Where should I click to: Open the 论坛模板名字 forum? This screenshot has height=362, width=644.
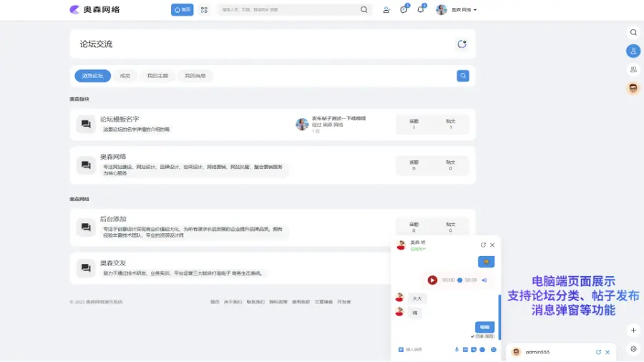tap(119, 119)
